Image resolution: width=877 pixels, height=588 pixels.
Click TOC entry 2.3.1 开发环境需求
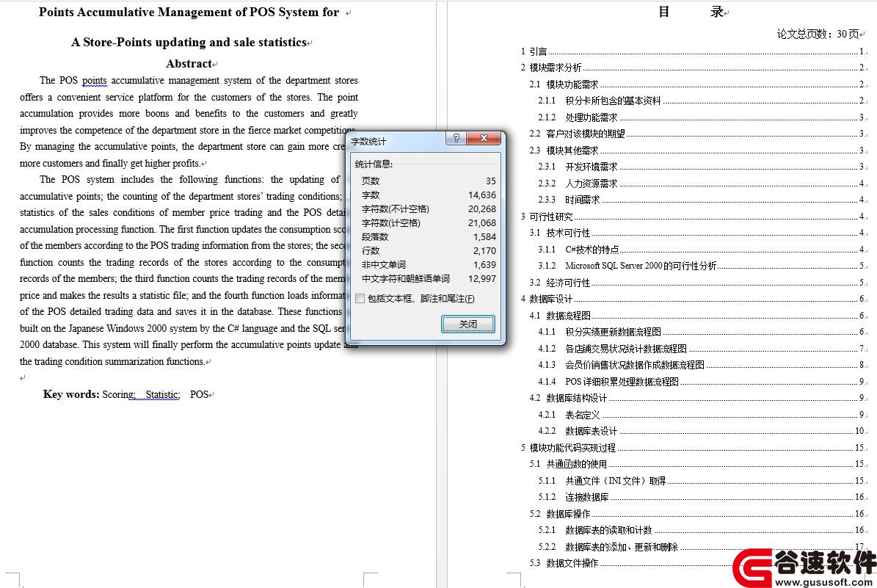[x=702, y=167]
